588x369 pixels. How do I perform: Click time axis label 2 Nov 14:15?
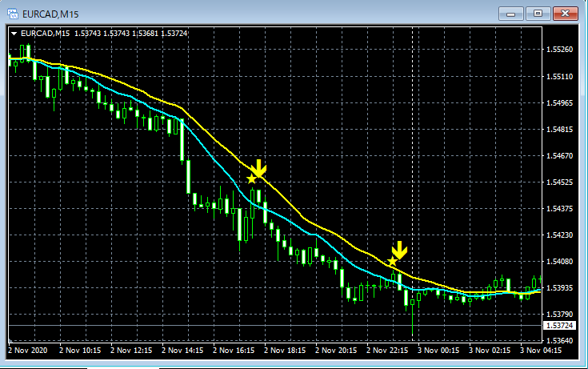[182, 351]
